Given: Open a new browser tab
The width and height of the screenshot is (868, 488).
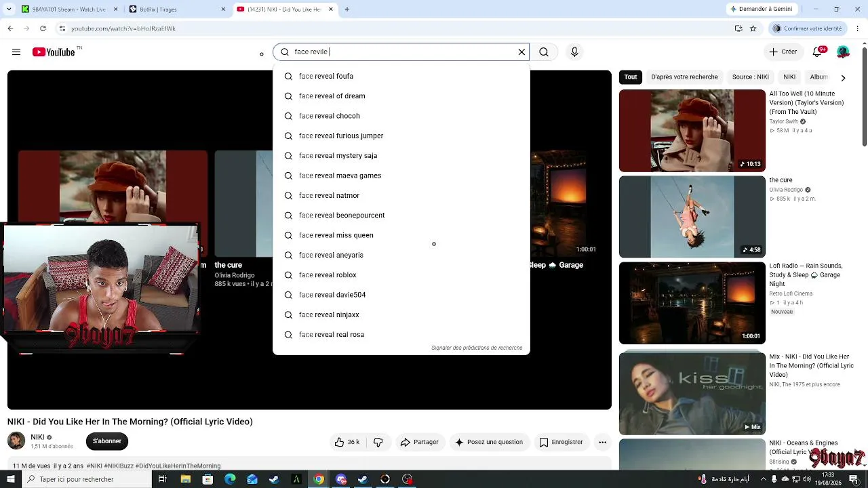Looking at the screenshot, I should (347, 9).
